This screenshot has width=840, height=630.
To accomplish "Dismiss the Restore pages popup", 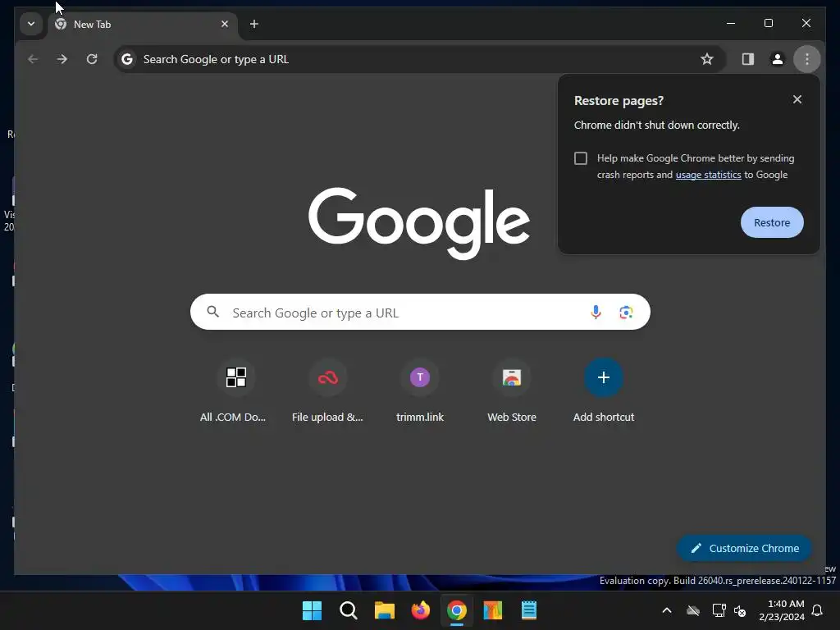I will click(x=797, y=99).
